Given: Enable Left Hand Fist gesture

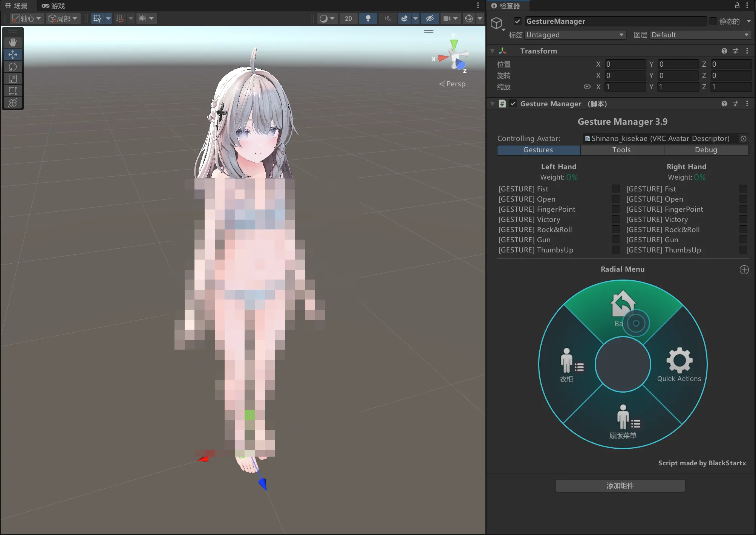Looking at the screenshot, I should (x=615, y=189).
